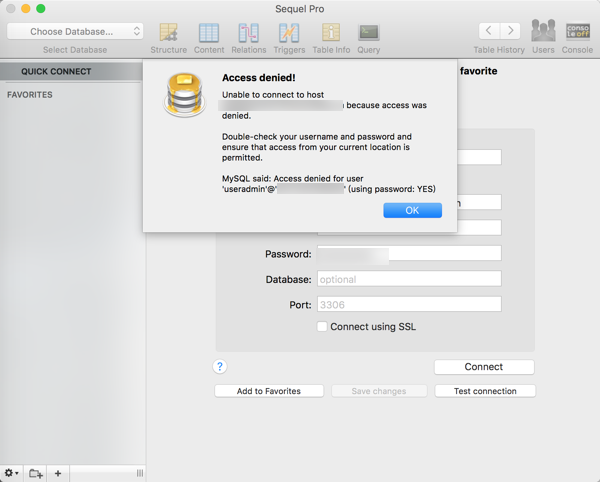Click the green window zoom button

[x=41, y=8]
